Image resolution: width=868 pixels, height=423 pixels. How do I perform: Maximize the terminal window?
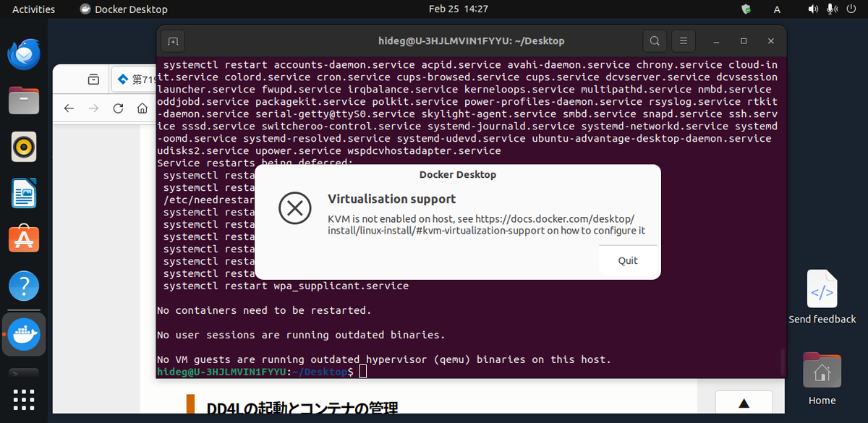743,41
